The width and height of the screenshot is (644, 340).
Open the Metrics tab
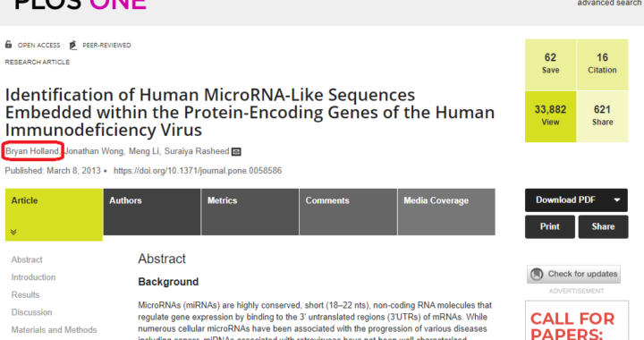(x=250, y=212)
